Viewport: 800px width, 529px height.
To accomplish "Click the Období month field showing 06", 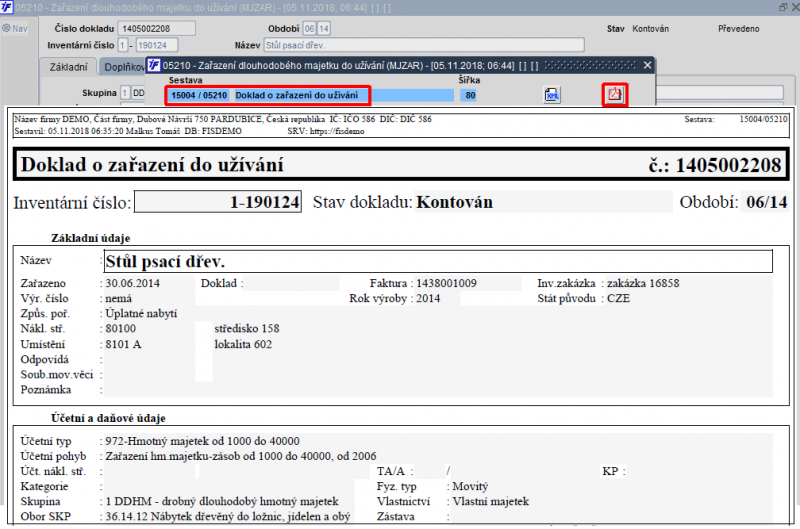I will coord(309,28).
